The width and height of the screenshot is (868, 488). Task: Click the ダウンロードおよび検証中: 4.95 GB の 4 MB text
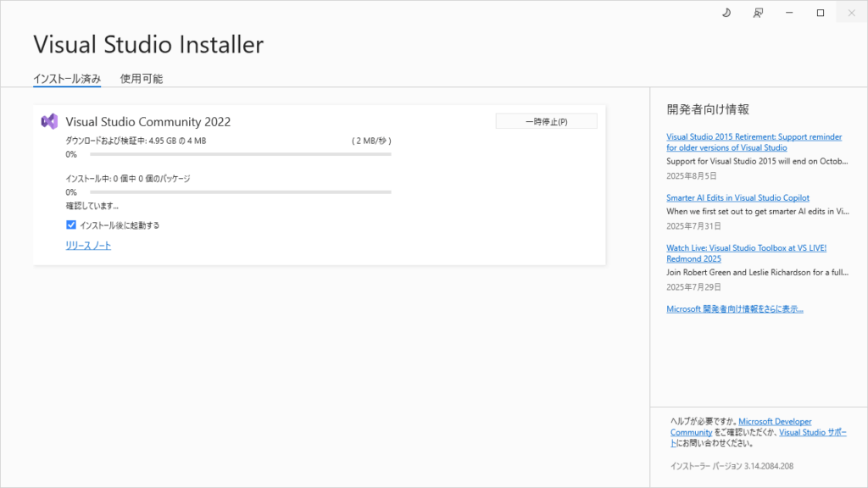coord(136,141)
